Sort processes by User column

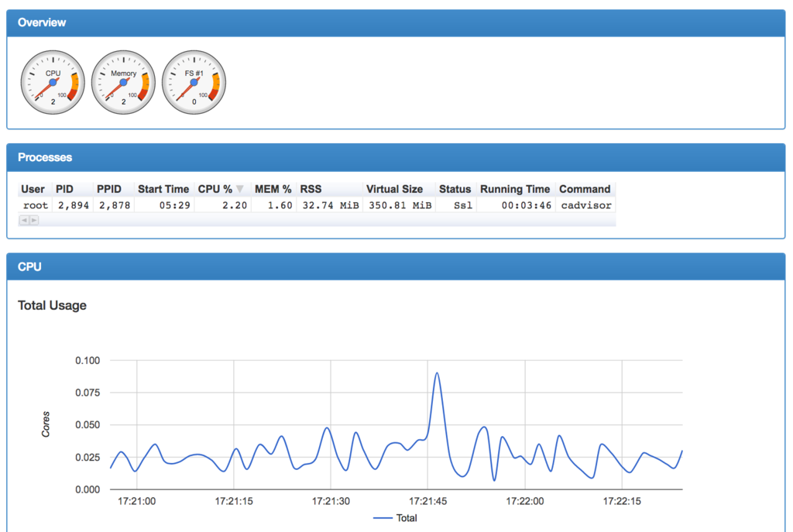(33, 189)
